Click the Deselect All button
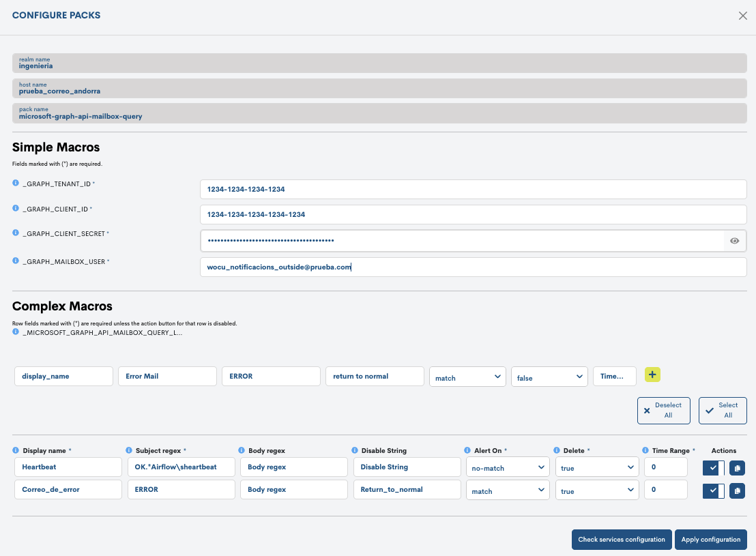This screenshot has height=556, width=756. click(x=663, y=410)
